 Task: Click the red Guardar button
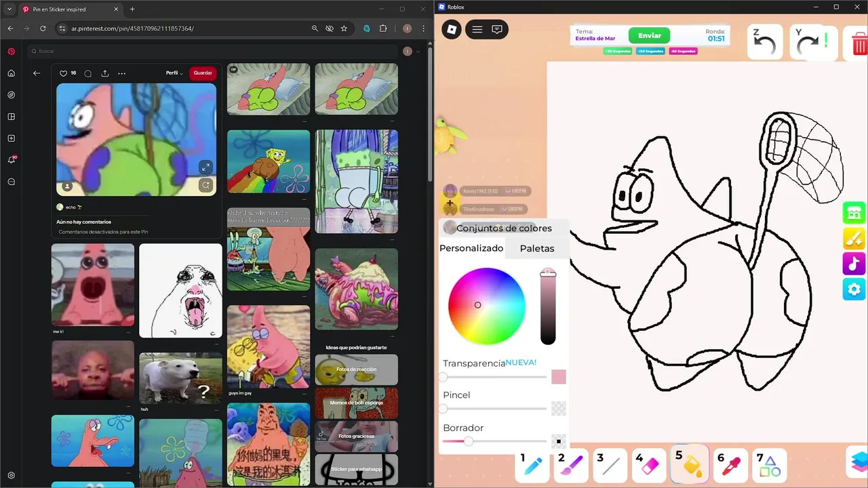[203, 73]
